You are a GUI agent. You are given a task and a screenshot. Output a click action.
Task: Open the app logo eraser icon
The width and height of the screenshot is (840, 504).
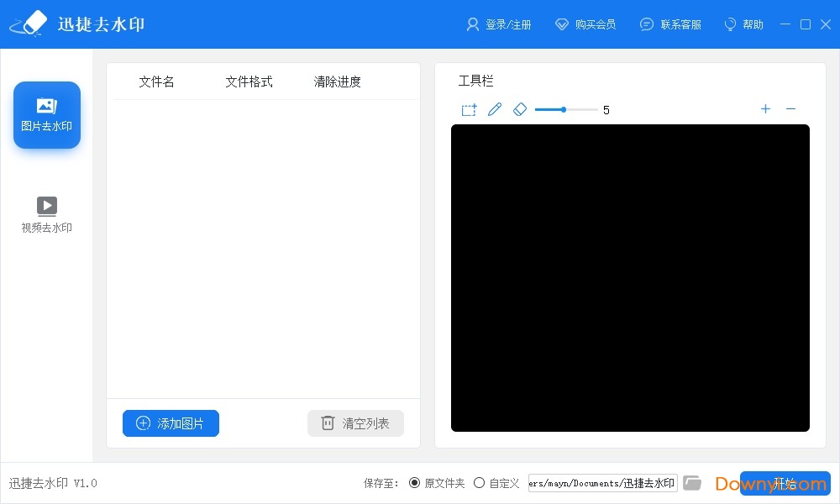point(28,24)
